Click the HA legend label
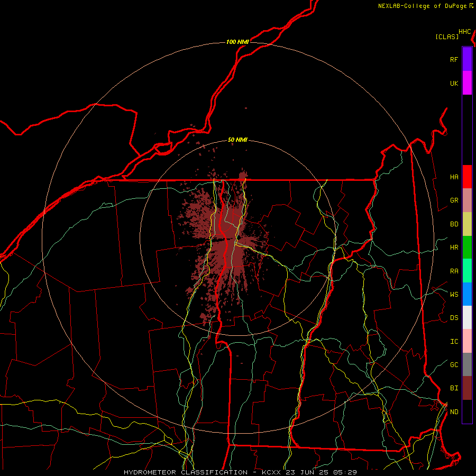The width and height of the screenshot is (476, 476). click(x=454, y=177)
